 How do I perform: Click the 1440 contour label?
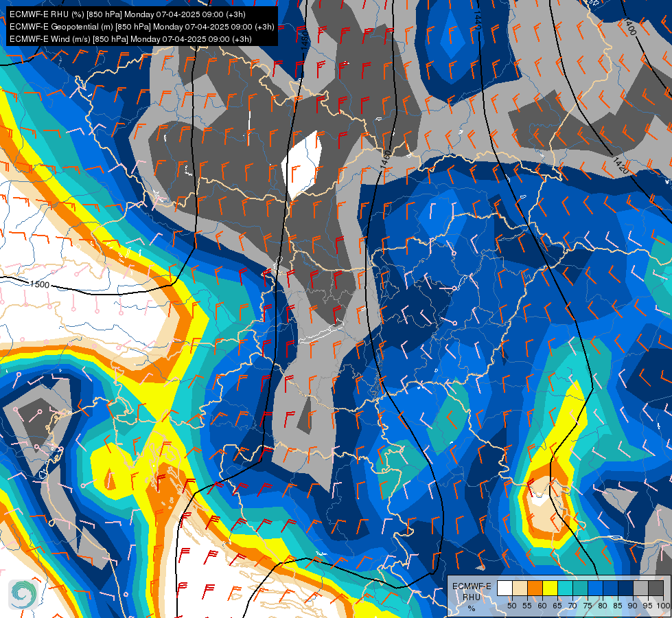478,19
